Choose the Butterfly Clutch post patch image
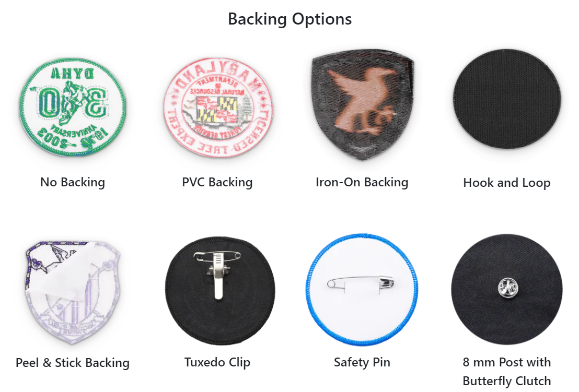579x392 pixels. pos(507,290)
